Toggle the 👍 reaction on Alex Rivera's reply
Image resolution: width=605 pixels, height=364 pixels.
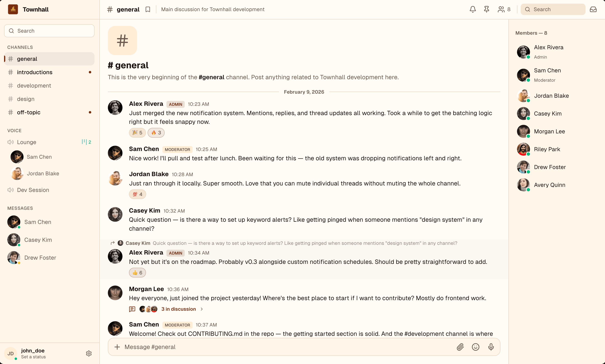(137, 273)
